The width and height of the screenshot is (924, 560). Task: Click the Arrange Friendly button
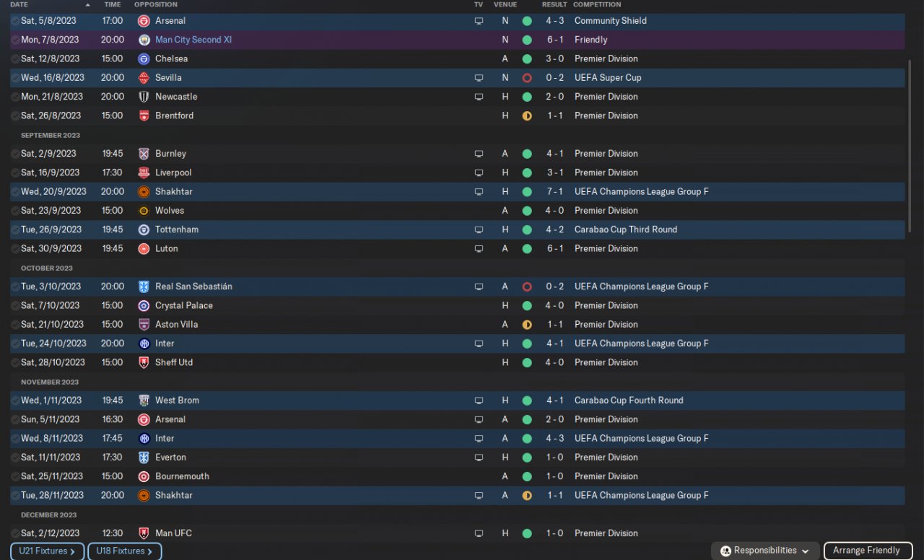tap(866, 551)
